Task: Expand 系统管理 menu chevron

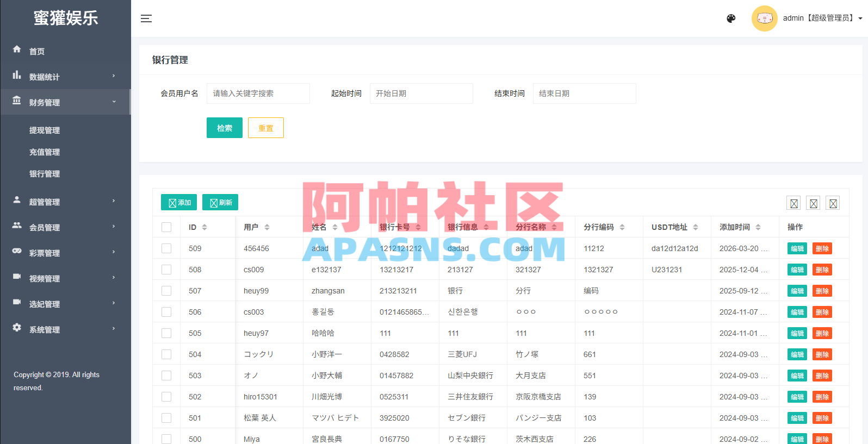Action: (x=114, y=328)
